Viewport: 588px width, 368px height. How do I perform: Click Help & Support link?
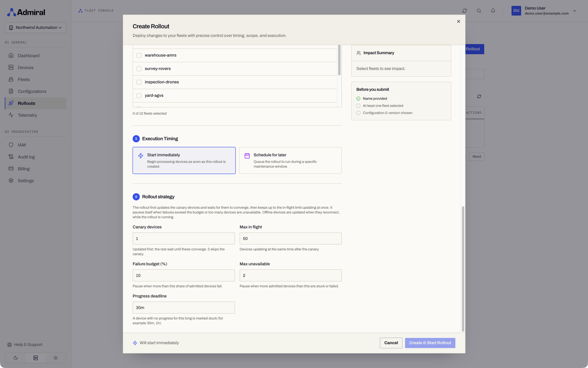pyautogui.click(x=25, y=345)
